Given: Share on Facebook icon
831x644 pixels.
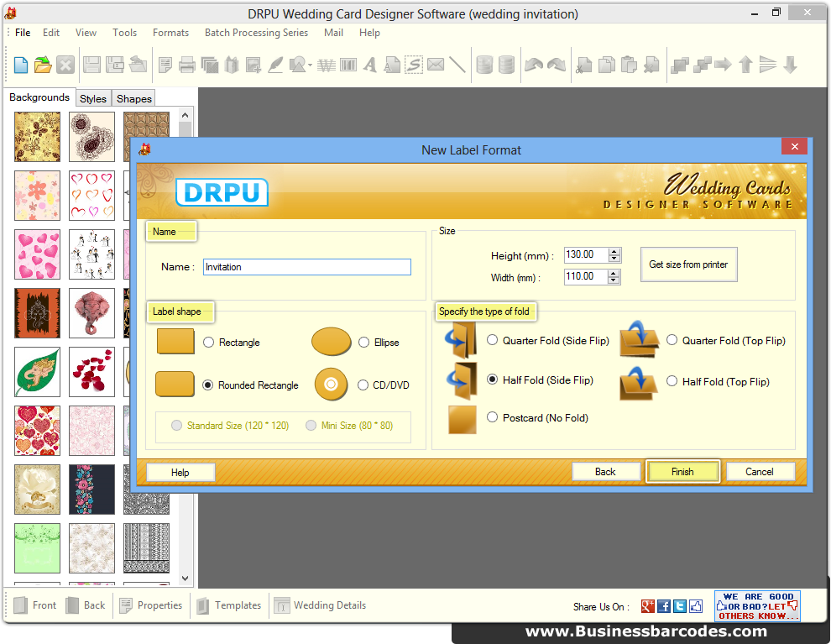Looking at the screenshot, I should pyautogui.click(x=664, y=606).
